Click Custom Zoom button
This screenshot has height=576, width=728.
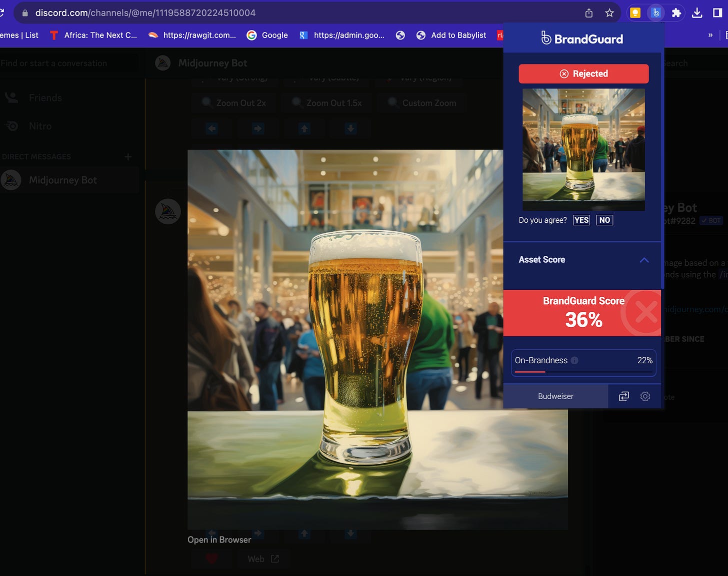tap(422, 103)
